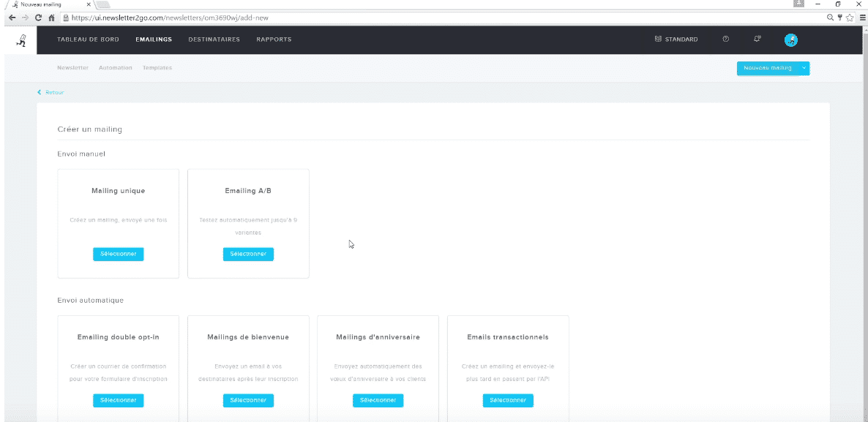Expand the Nouveau mailing dropdown arrow
Screen dimensions: 868x422
click(x=804, y=68)
